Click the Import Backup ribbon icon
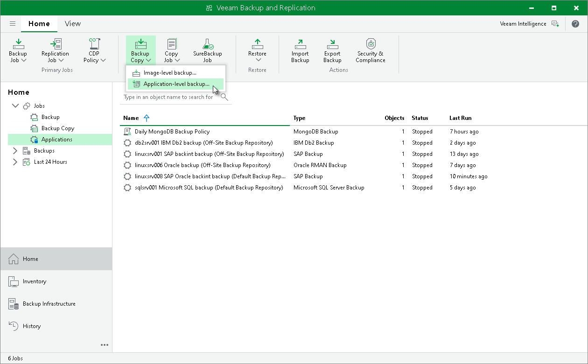This screenshot has width=588, height=364. pyautogui.click(x=300, y=45)
